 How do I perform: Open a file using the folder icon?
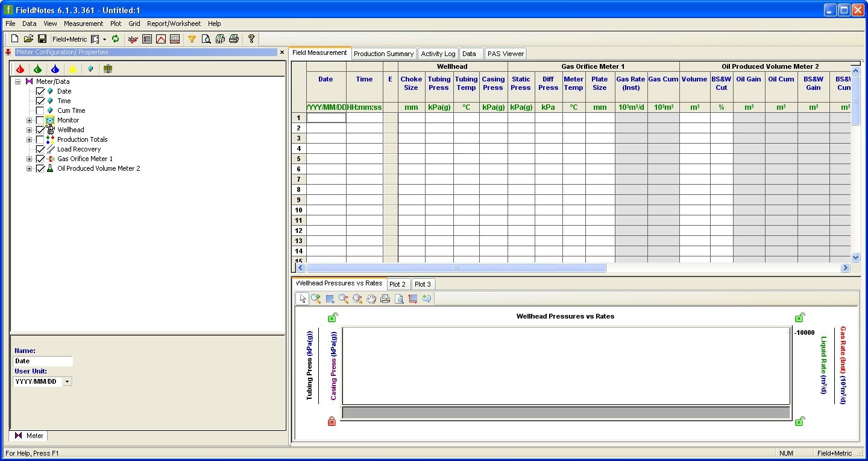point(28,39)
